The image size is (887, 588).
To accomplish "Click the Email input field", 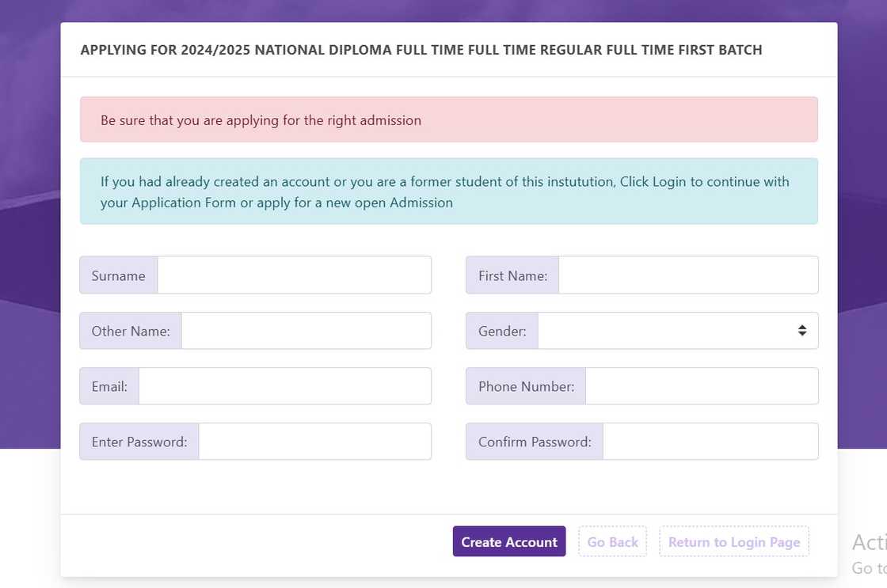I will pos(284,385).
